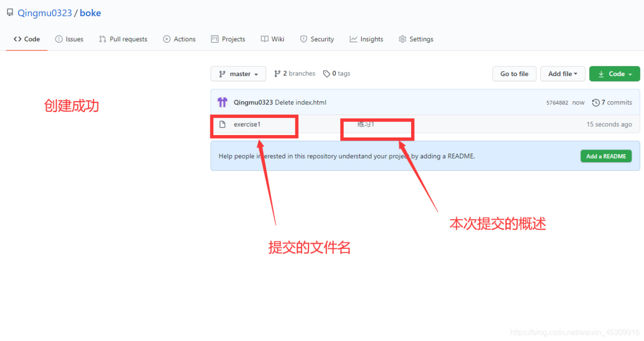
Task: Click the Qingmu0323 avatar in commit row
Action: [x=222, y=102]
